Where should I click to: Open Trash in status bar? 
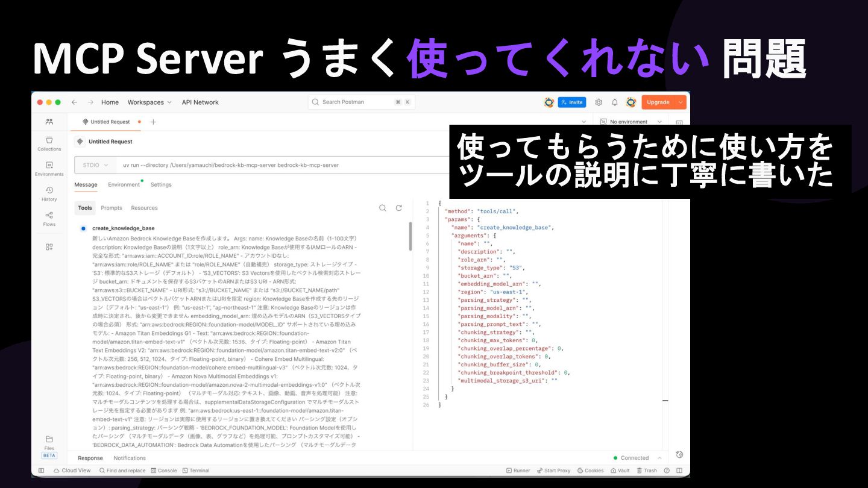coord(646,471)
